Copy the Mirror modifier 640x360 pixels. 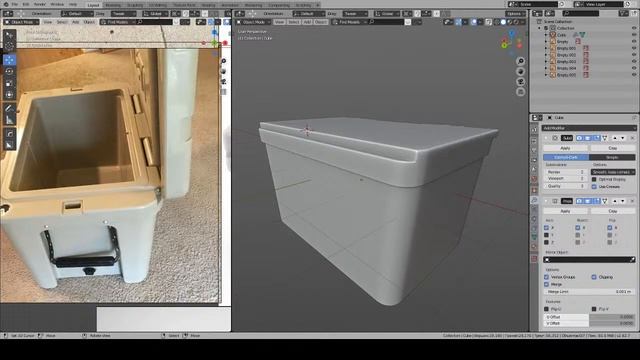tap(613, 211)
